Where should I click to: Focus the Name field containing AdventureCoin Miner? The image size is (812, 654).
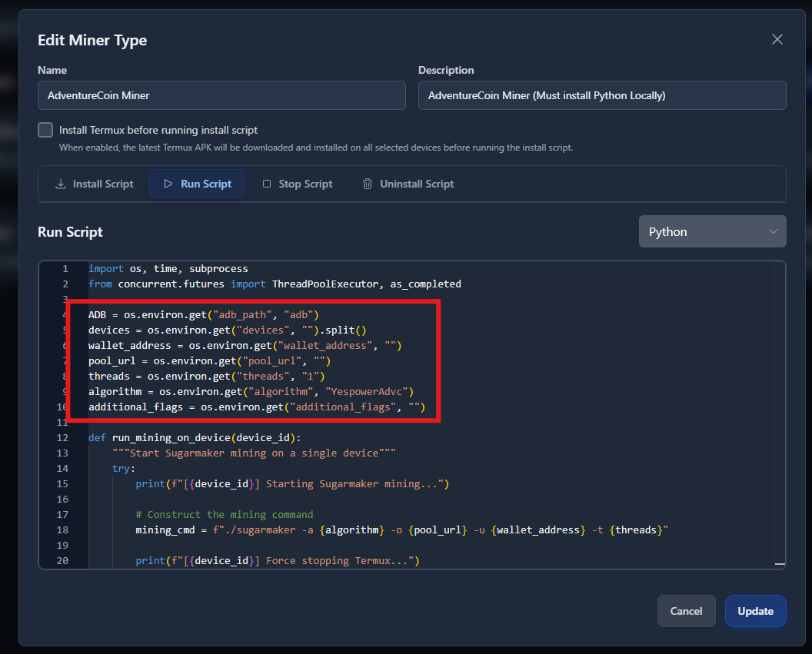pos(221,95)
